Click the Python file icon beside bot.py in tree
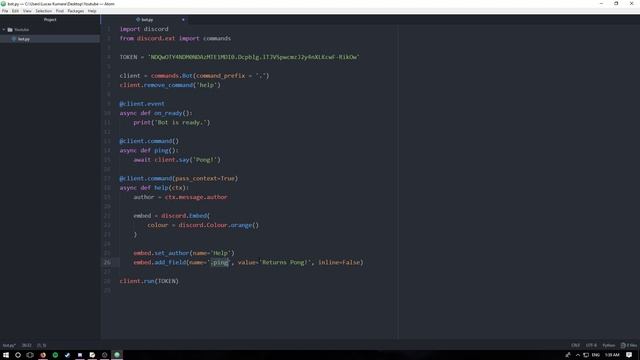640x360 pixels. [14, 39]
